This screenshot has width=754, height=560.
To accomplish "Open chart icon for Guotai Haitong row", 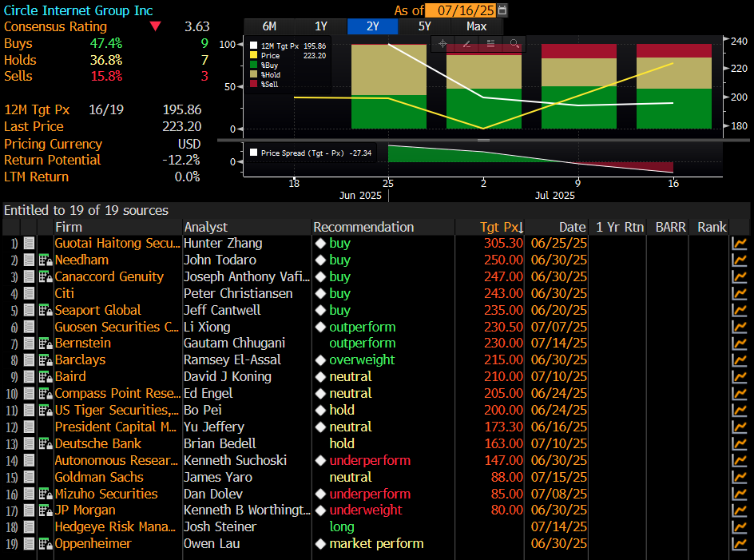I will (739, 244).
